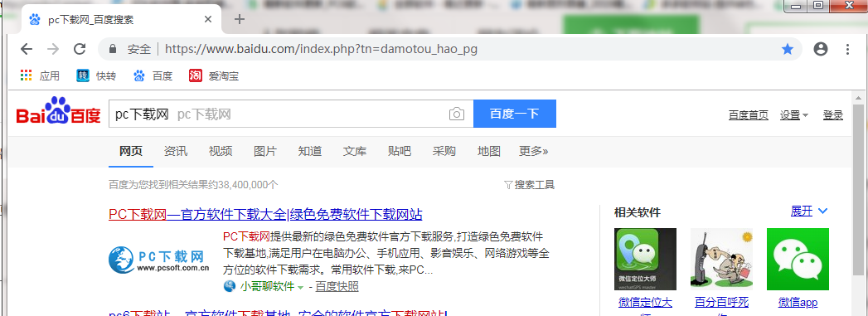
Task: Select the 网页 tab
Action: [131, 151]
